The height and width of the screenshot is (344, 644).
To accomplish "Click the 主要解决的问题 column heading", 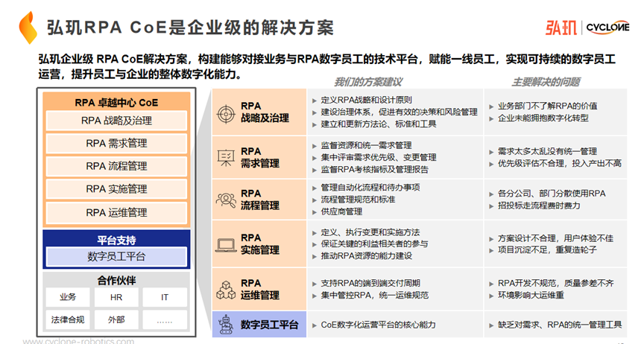I will click(x=546, y=82).
